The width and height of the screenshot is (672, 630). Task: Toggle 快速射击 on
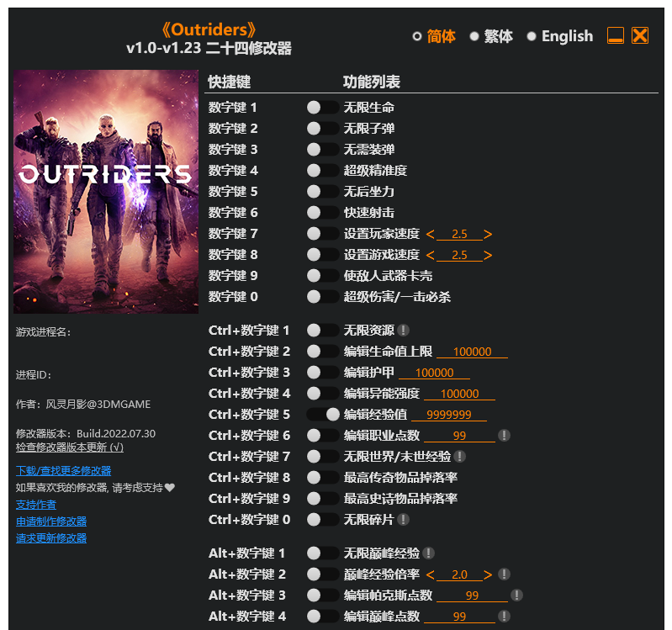click(323, 212)
